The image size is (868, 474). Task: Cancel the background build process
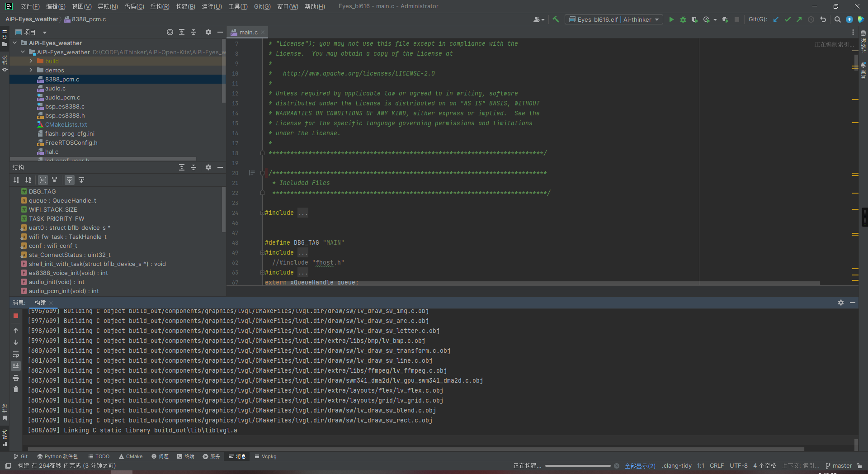tap(617, 466)
